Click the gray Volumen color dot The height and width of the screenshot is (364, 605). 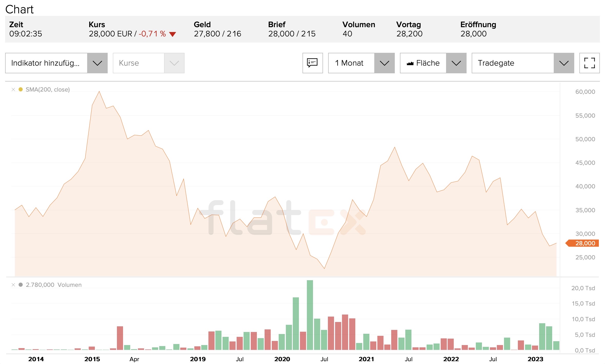[x=21, y=285]
